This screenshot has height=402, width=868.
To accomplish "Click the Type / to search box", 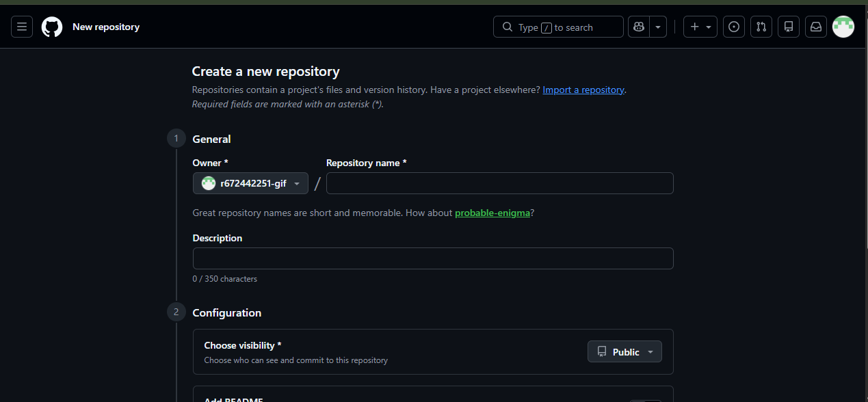I will tap(558, 27).
